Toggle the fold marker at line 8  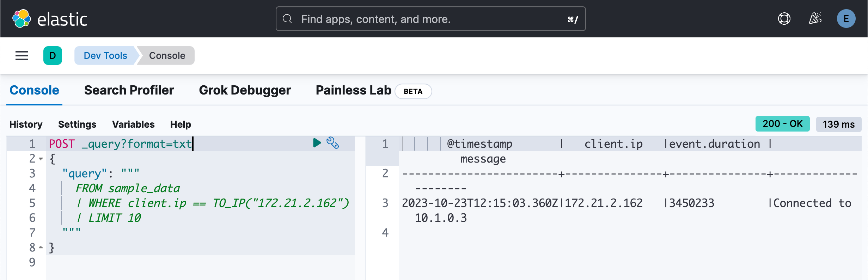coord(41,248)
